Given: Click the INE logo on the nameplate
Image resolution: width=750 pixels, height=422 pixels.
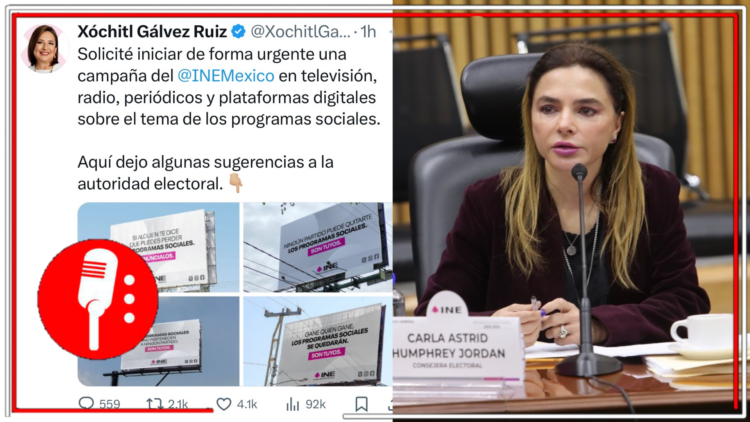Looking at the screenshot, I should point(447,309).
